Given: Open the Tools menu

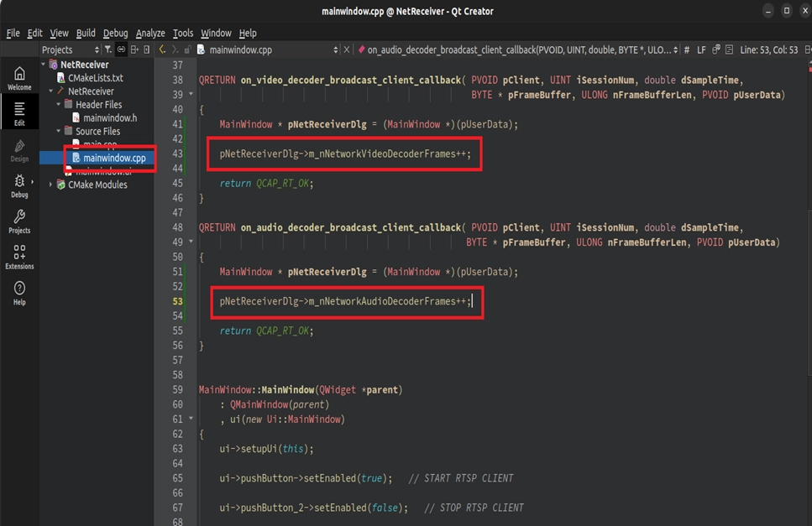Looking at the screenshot, I should pyautogui.click(x=183, y=33).
